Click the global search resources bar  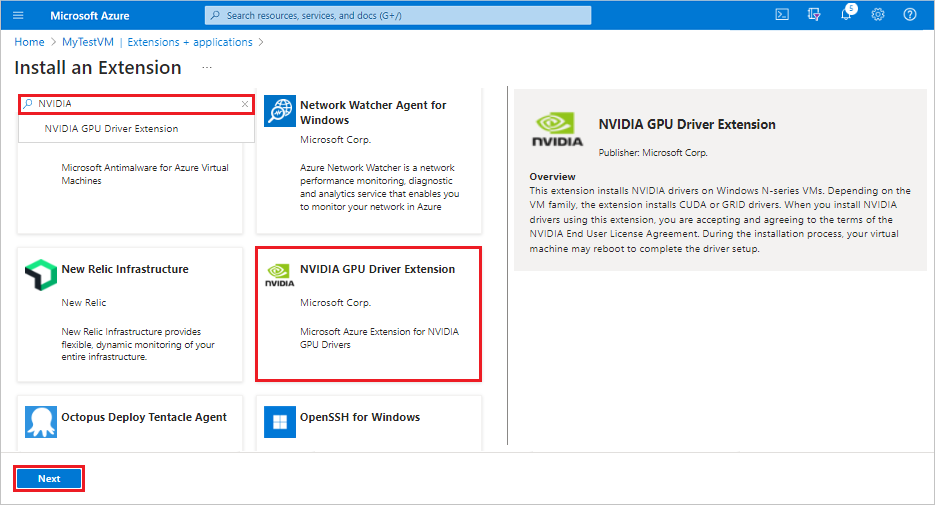point(398,16)
